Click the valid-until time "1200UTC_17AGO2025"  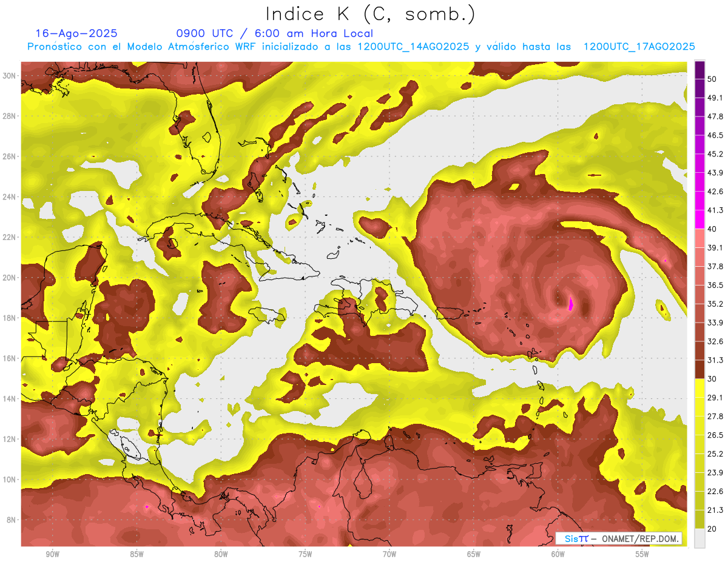click(x=639, y=47)
